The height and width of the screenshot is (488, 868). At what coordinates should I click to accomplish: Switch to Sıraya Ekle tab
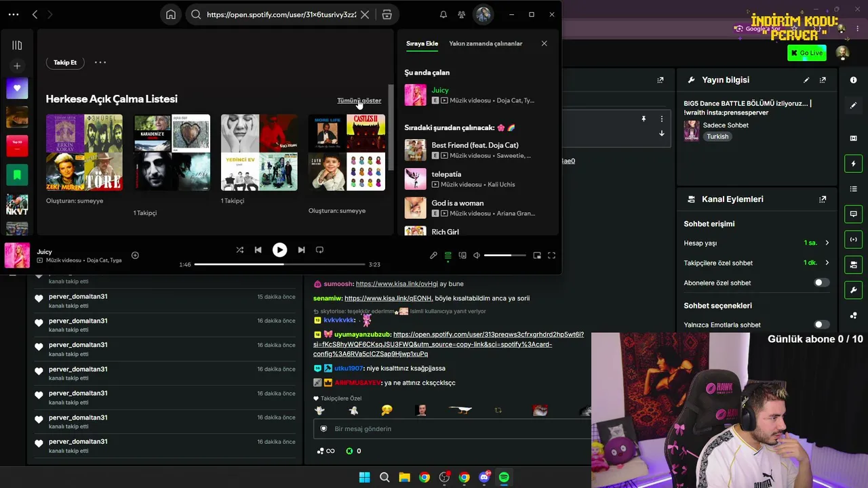(x=422, y=43)
